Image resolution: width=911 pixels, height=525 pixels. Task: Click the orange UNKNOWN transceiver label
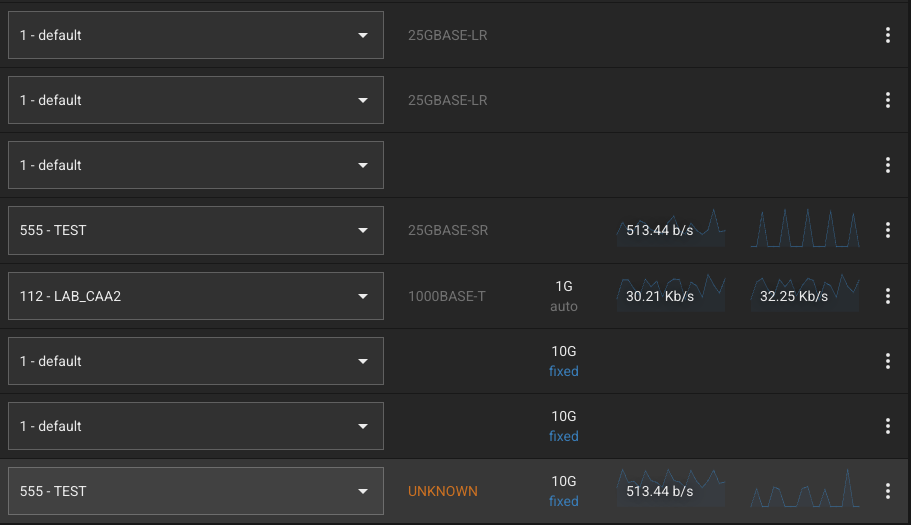click(x=442, y=491)
